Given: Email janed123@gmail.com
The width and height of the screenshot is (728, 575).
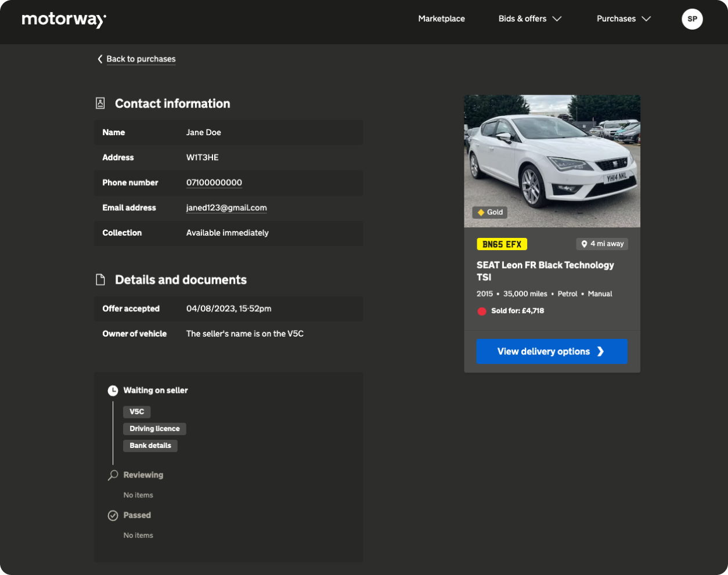Looking at the screenshot, I should (226, 208).
